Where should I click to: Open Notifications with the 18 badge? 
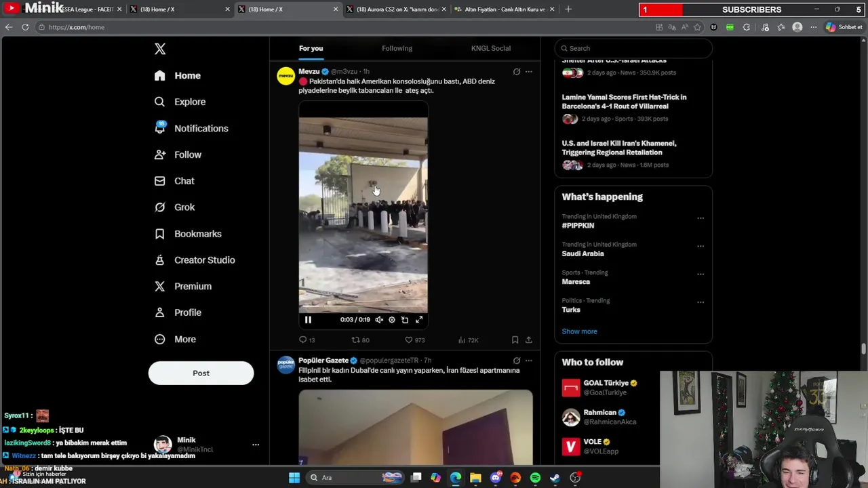click(191, 128)
